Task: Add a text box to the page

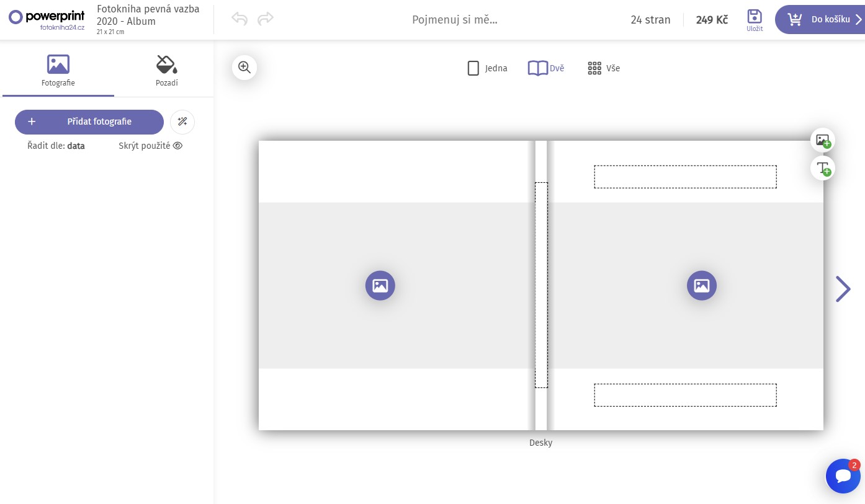Action: (x=823, y=168)
